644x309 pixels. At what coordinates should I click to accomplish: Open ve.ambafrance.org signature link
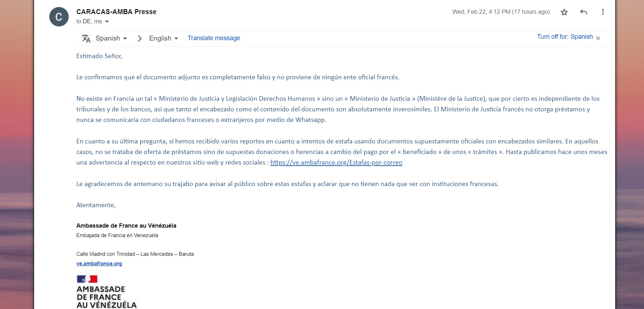(99, 264)
